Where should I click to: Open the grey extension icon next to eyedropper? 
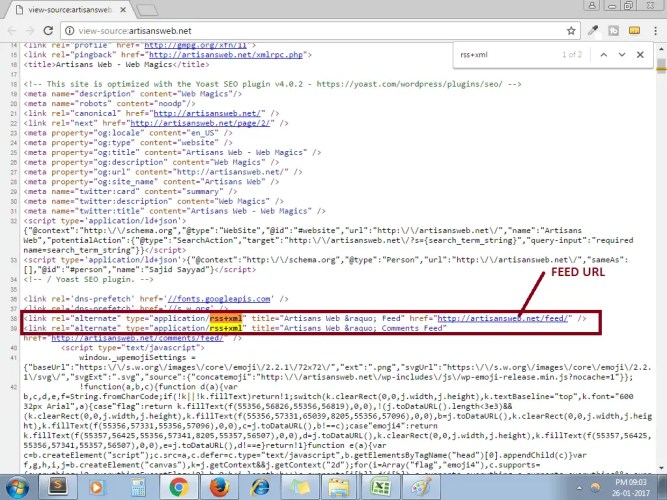(613, 31)
